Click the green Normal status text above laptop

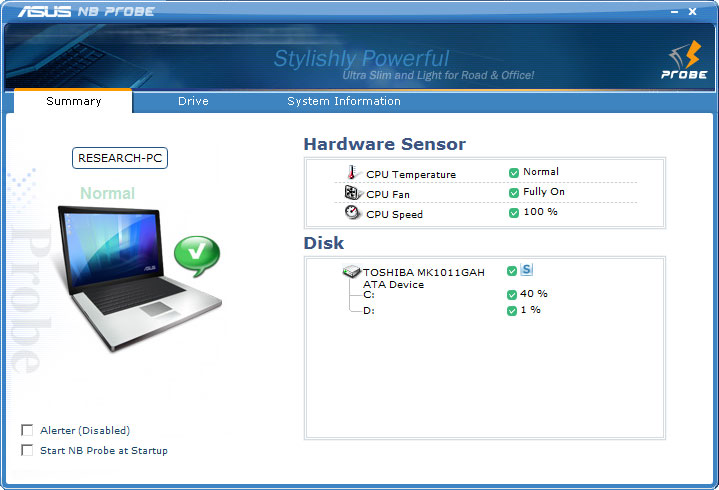tap(108, 193)
